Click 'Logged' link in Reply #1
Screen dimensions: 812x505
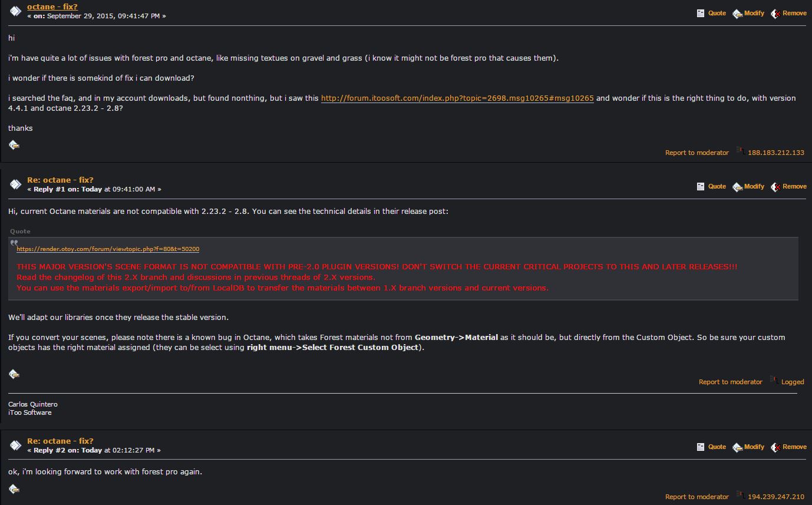(792, 382)
